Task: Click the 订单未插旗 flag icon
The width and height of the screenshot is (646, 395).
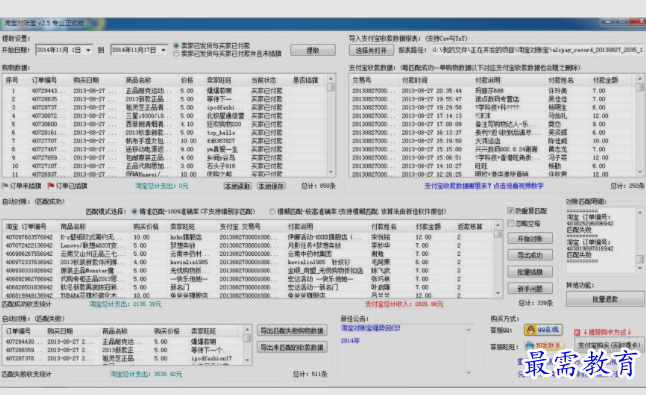Action: (5, 186)
